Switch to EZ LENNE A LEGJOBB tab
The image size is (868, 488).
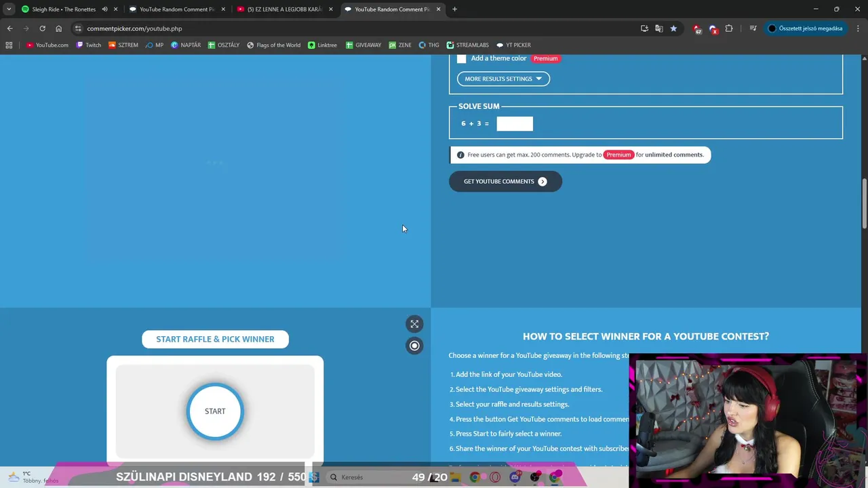(285, 9)
